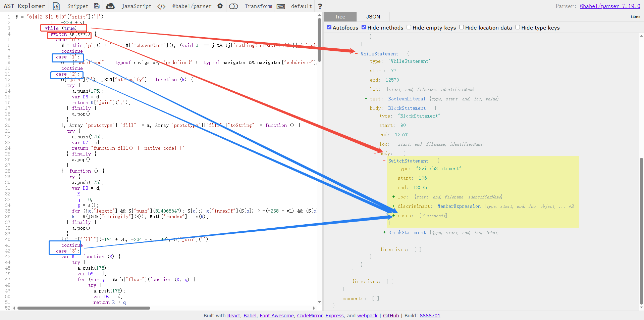Open parser settings gear icon
This screenshot has height=320, width=644.
[220, 6]
